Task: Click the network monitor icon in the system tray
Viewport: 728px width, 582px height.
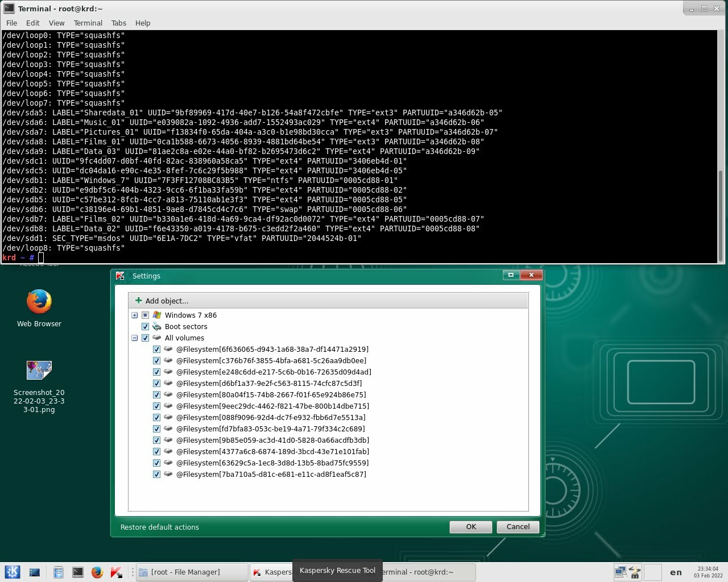Action: [x=621, y=572]
